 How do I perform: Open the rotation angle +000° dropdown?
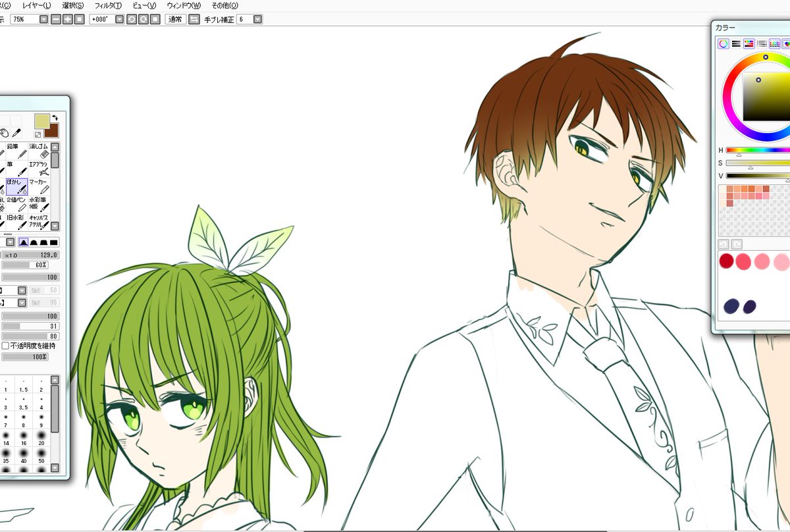click(x=119, y=19)
